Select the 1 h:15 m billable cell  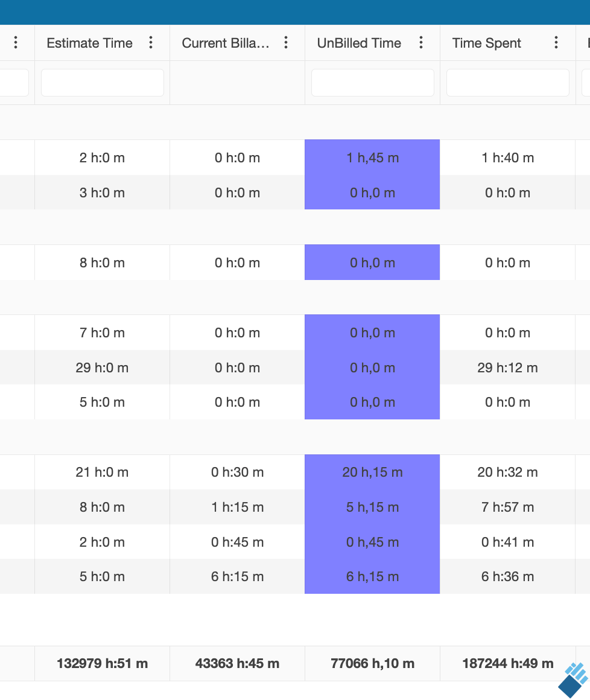click(x=237, y=507)
